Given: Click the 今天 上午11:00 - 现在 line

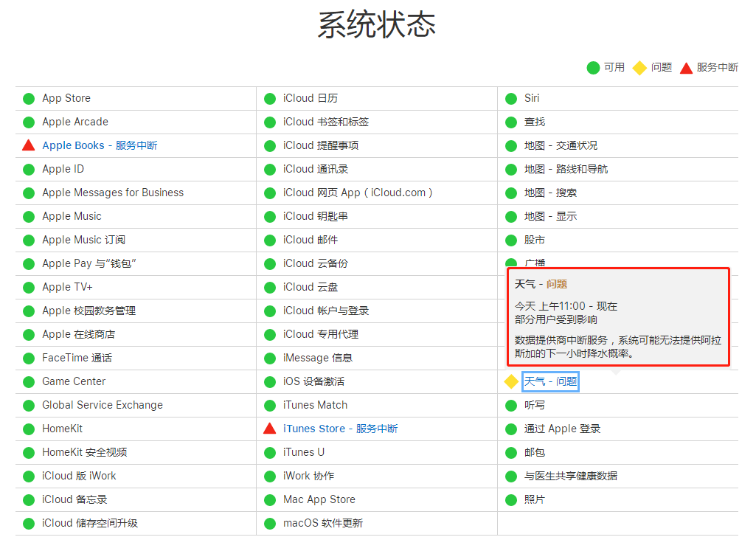Looking at the screenshot, I should coord(566,306).
